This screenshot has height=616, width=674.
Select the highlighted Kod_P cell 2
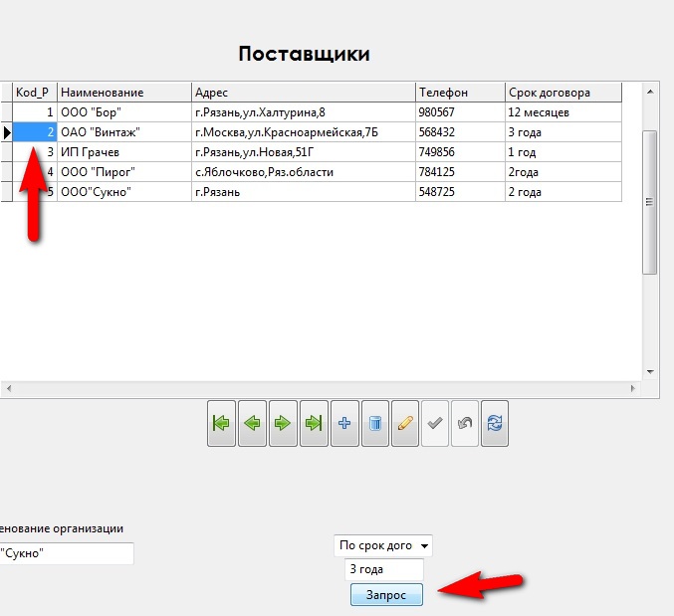35,132
